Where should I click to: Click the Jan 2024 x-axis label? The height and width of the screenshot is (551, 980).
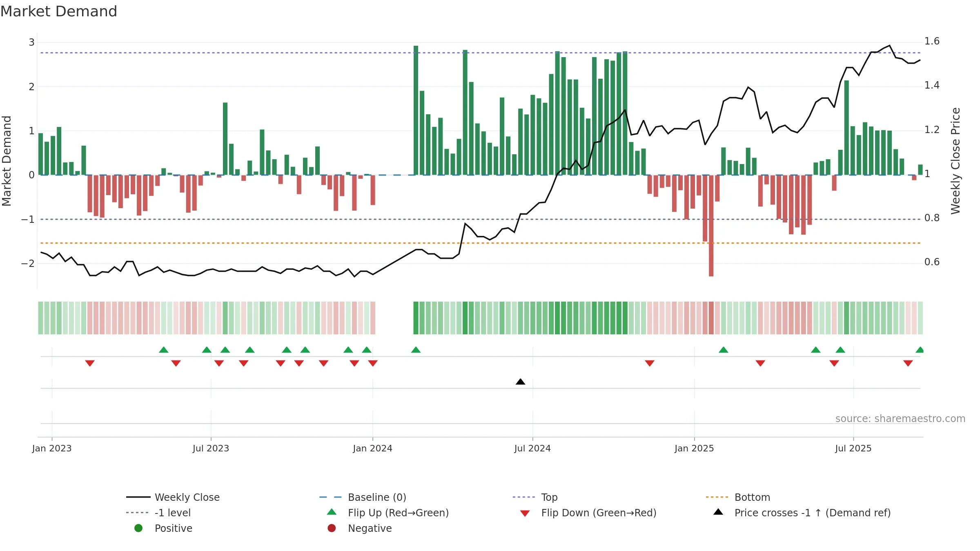pos(372,448)
